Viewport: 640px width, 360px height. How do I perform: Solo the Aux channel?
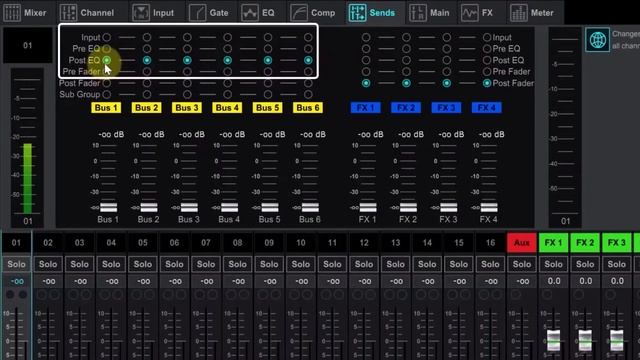tap(522, 264)
